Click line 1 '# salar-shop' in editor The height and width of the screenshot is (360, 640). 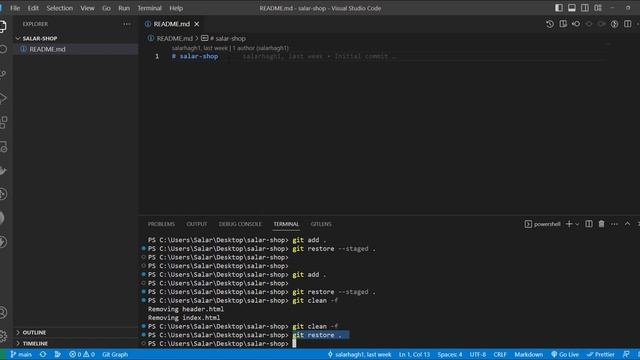point(195,56)
